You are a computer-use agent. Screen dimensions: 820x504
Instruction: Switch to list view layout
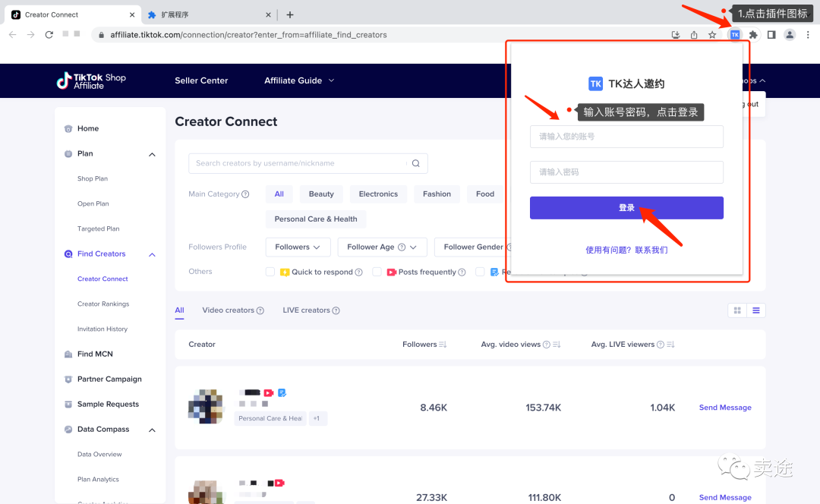pos(756,310)
